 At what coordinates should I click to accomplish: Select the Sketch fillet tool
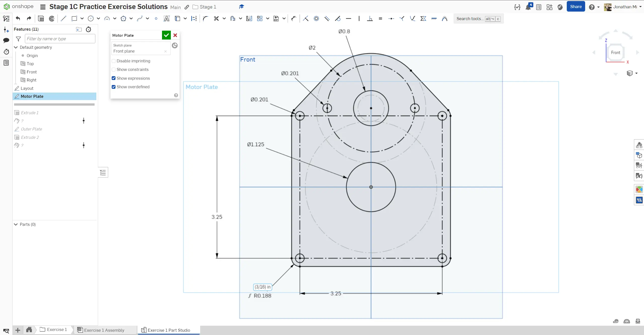pos(206,18)
